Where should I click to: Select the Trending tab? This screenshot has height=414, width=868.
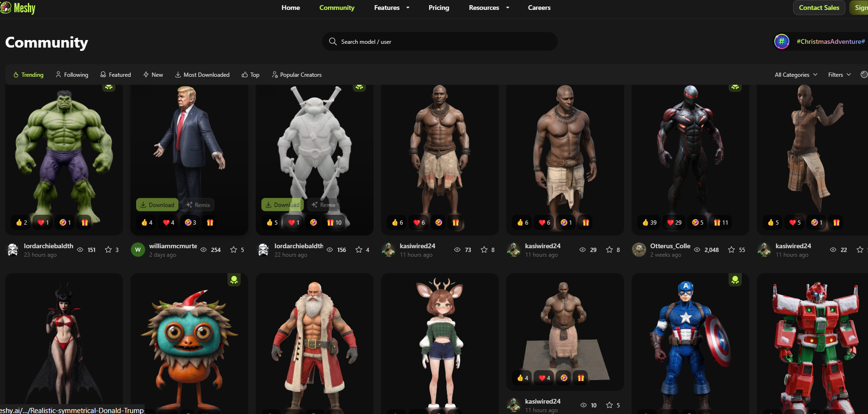28,74
